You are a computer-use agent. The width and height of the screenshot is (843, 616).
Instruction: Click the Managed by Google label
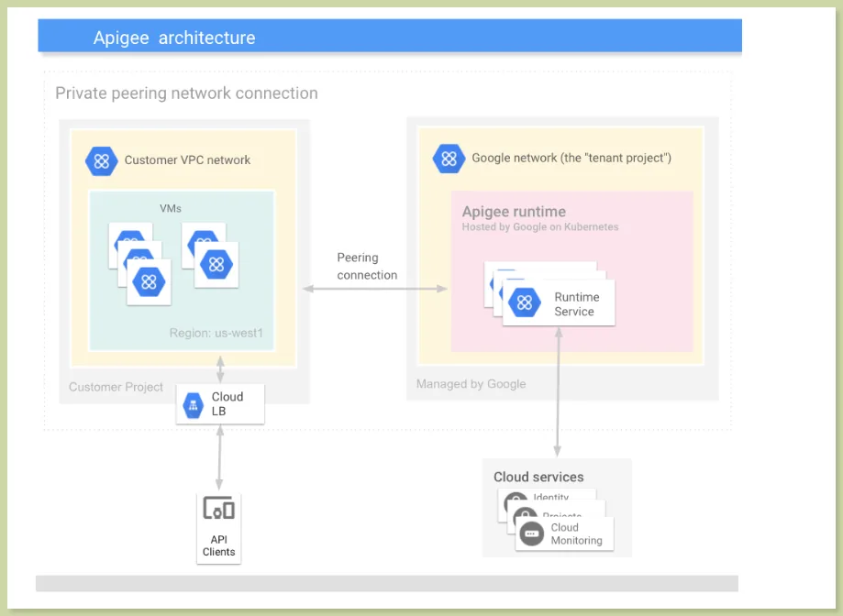[471, 384]
